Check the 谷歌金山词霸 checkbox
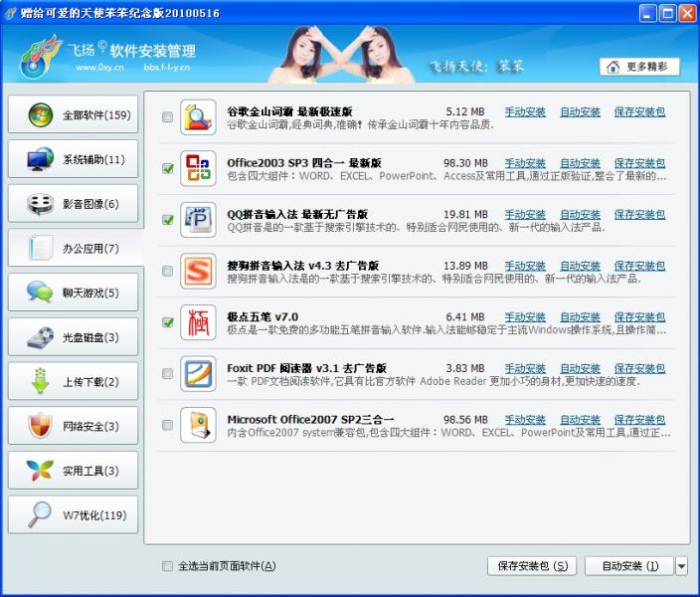 [x=167, y=117]
